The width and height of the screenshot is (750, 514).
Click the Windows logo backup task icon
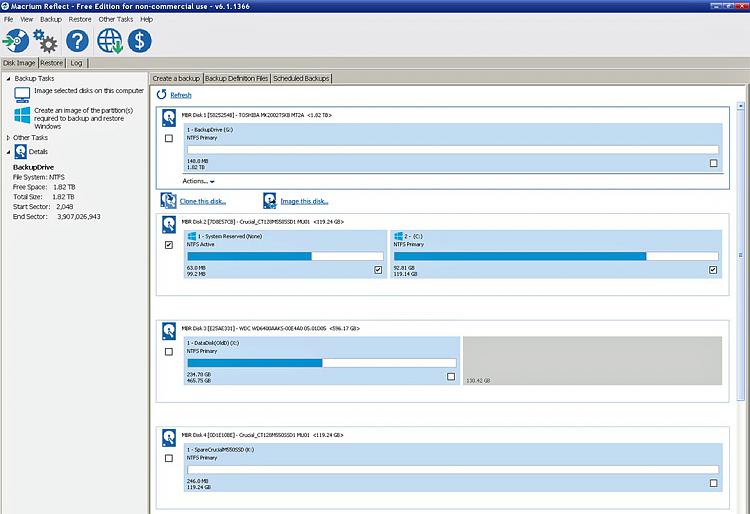pyautogui.click(x=22, y=115)
